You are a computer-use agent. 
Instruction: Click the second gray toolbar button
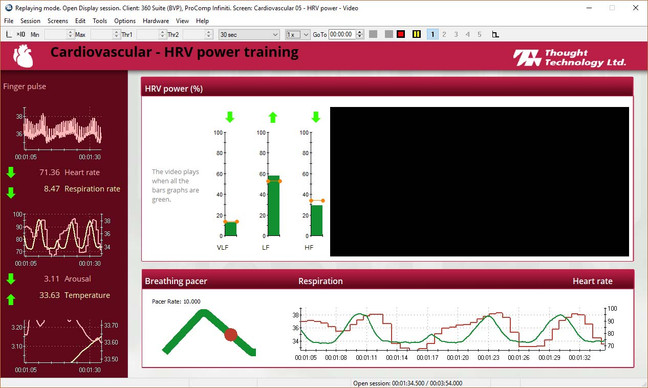[388, 34]
